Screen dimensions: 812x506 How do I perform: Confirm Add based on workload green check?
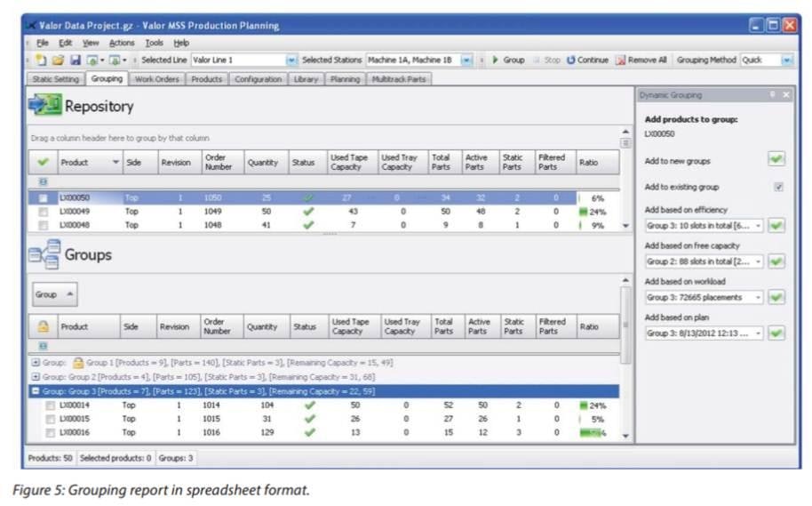point(776,297)
